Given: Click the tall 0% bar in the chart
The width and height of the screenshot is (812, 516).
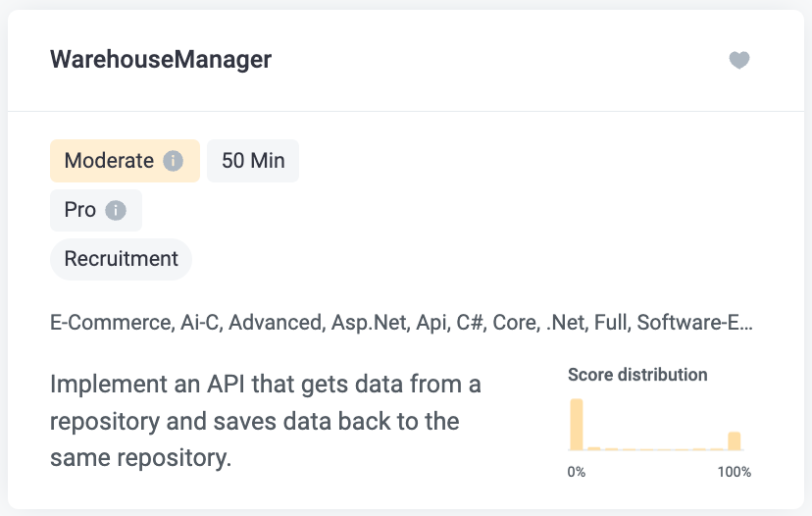Looking at the screenshot, I should point(577,425).
